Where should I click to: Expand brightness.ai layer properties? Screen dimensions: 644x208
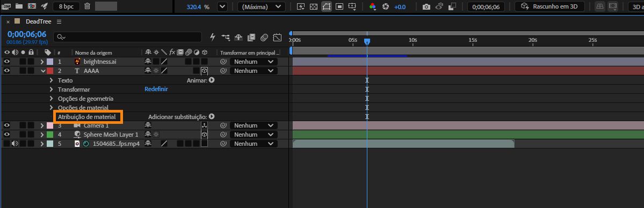42,62
